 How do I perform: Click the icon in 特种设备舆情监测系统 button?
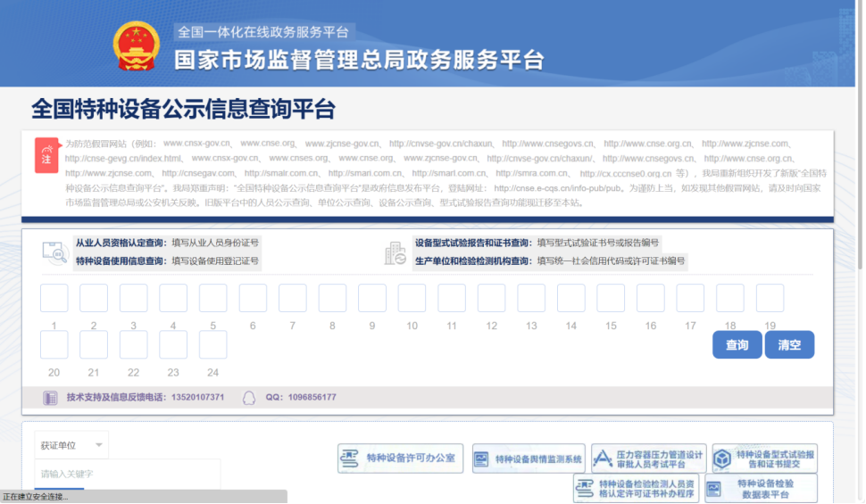click(x=481, y=459)
